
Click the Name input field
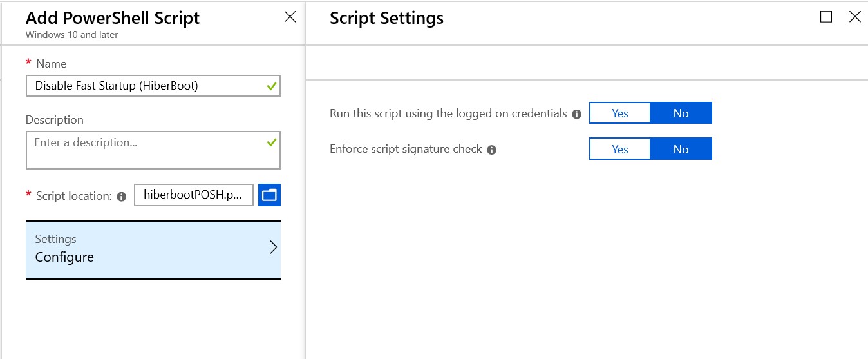coord(153,86)
